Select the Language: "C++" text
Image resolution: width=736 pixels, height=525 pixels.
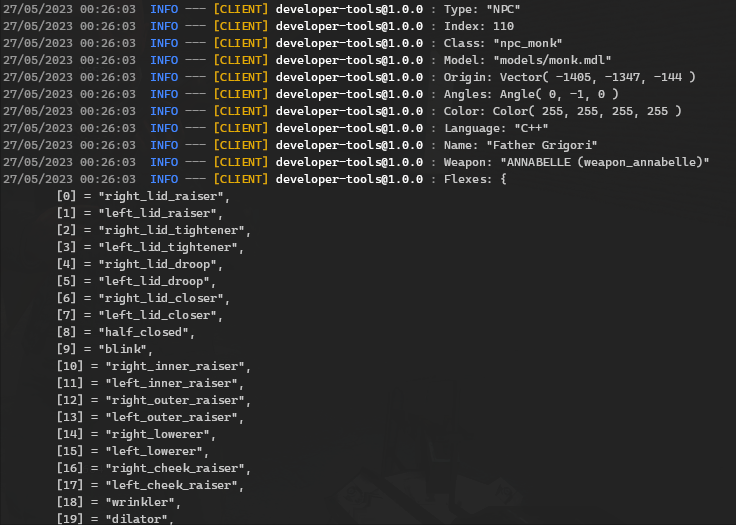[x=496, y=128]
